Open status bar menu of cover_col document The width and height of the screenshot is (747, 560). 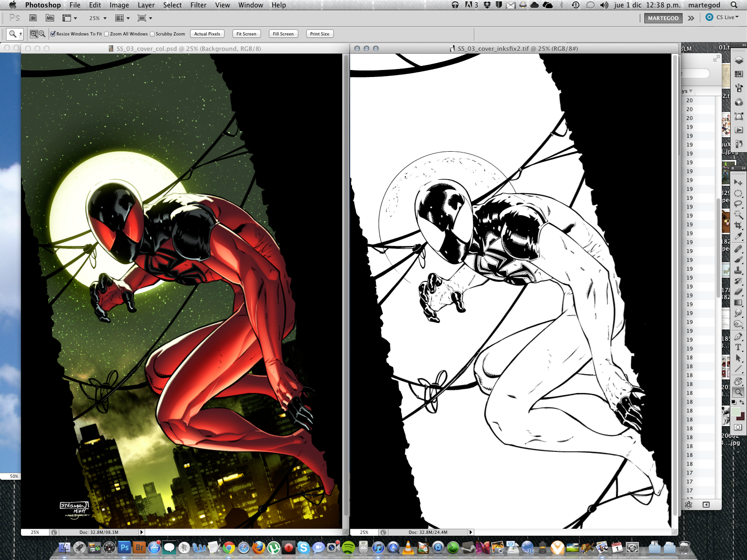142,532
